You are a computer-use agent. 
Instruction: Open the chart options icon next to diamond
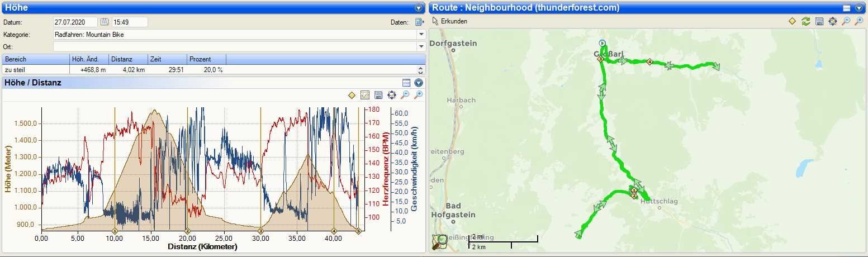click(x=365, y=95)
